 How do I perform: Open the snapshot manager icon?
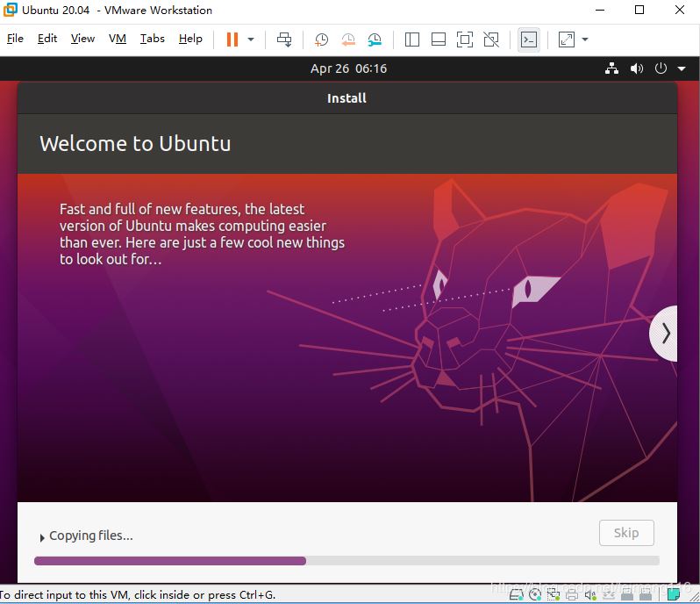[375, 40]
